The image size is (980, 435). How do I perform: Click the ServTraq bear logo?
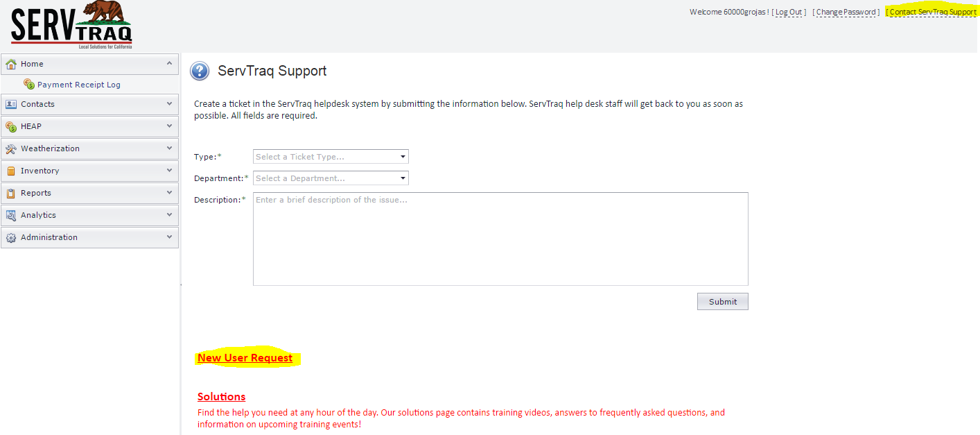[x=71, y=25]
